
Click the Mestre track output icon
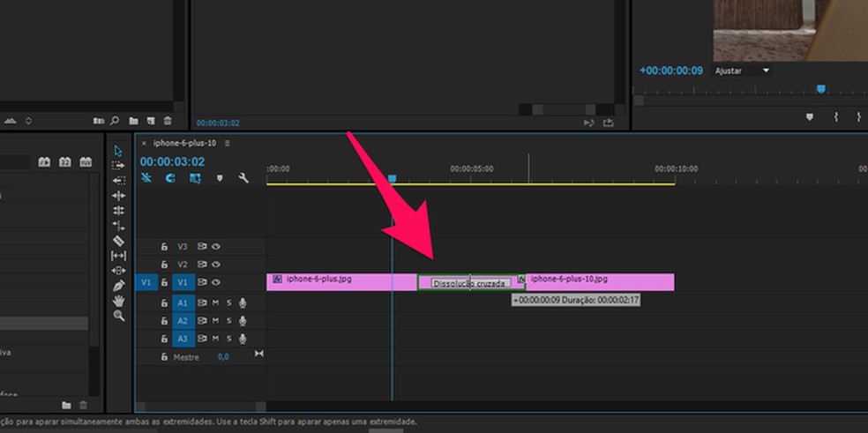[258, 354]
